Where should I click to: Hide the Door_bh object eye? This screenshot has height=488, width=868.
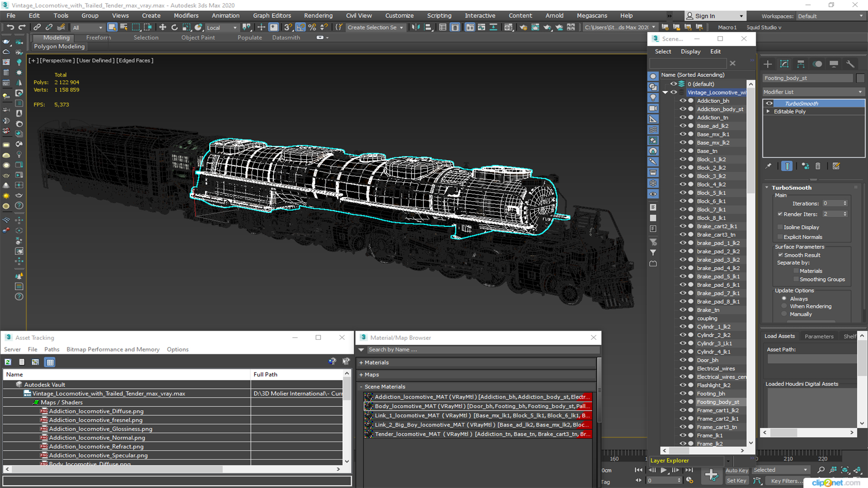coord(683,360)
